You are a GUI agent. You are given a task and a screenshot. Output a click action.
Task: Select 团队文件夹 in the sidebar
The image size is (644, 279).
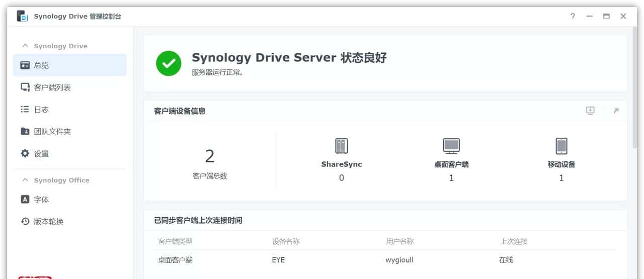click(52, 132)
